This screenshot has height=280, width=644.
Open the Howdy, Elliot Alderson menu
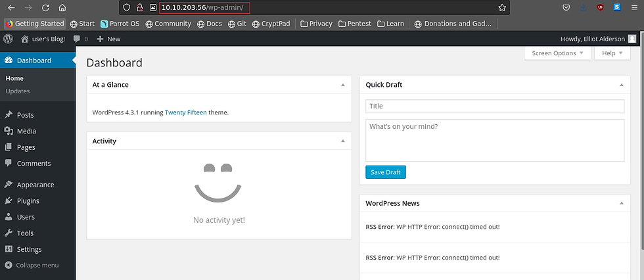click(599, 39)
